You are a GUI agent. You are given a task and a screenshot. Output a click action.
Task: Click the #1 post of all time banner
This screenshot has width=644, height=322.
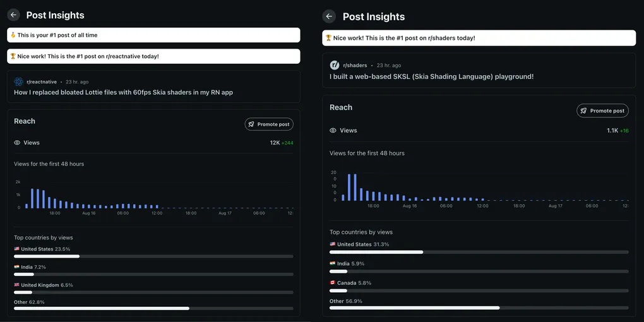click(153, 35)
